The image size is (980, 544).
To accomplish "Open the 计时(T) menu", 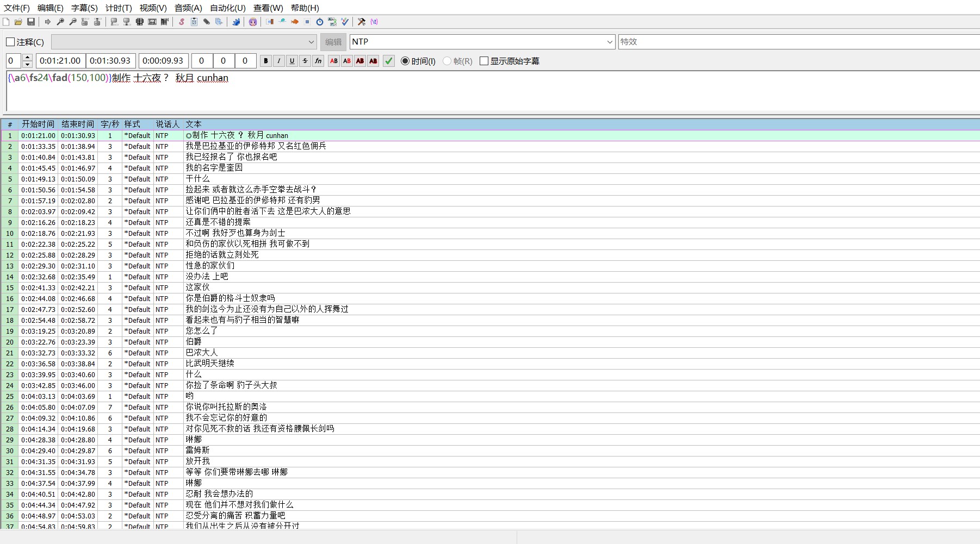I will tap(119, 8).
